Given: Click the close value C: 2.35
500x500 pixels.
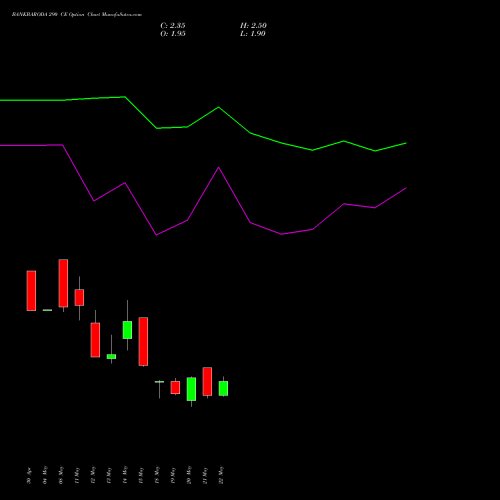Looking at the screenshot, I should (173, 26).
